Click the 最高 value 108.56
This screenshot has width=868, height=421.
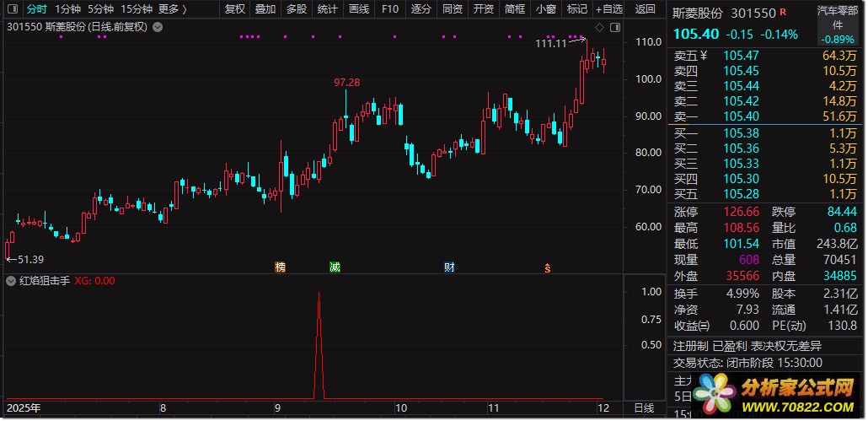pos(742,228)
